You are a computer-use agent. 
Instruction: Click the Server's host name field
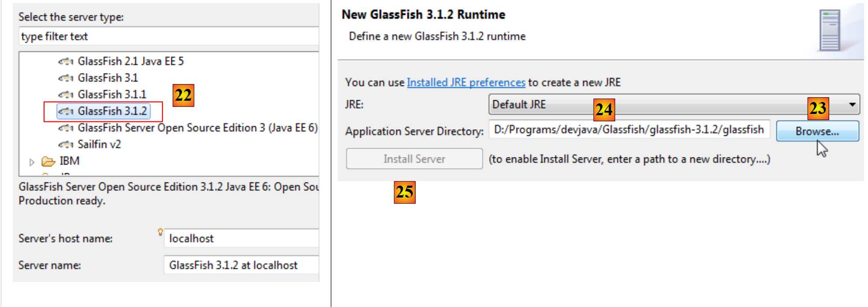[x=241, y=238]
